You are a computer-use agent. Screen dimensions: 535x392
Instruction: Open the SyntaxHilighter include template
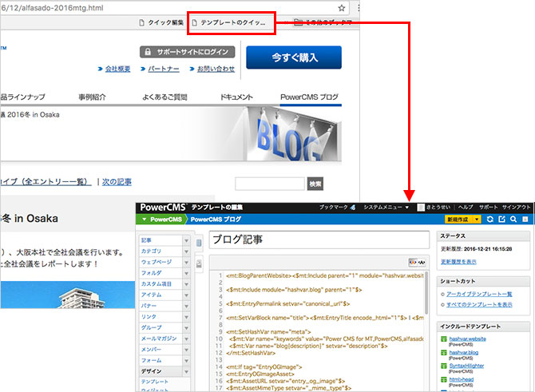pos(466,366)
